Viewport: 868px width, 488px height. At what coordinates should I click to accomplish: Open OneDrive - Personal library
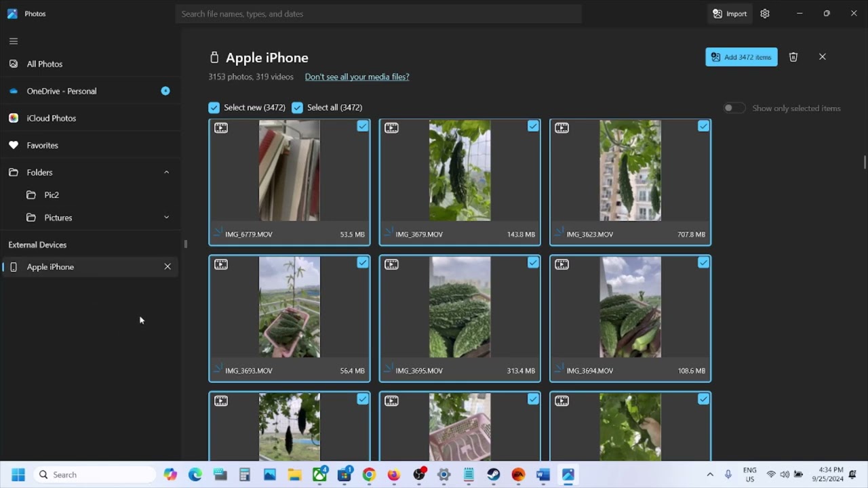90,91
